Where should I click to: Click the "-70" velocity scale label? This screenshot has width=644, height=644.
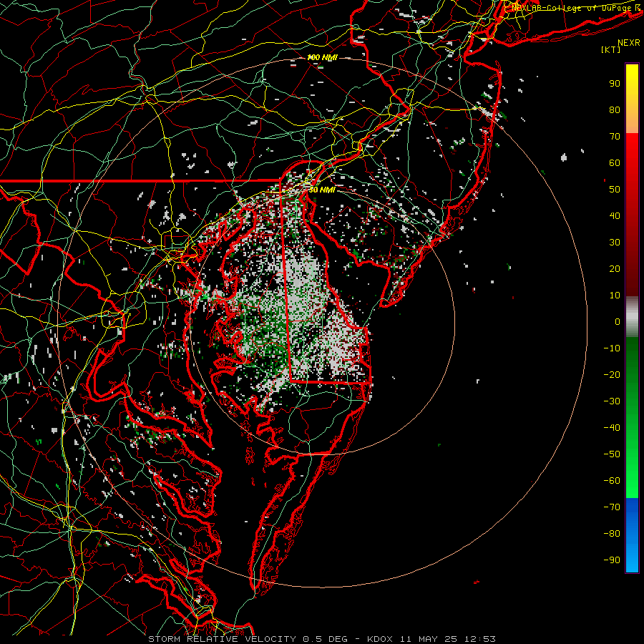pos(612,507)
